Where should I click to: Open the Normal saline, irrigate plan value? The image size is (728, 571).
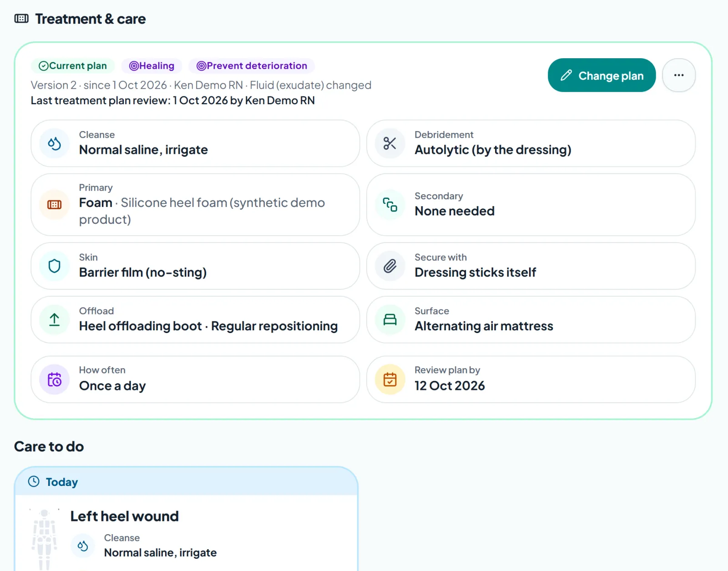(x=143, y=150)
